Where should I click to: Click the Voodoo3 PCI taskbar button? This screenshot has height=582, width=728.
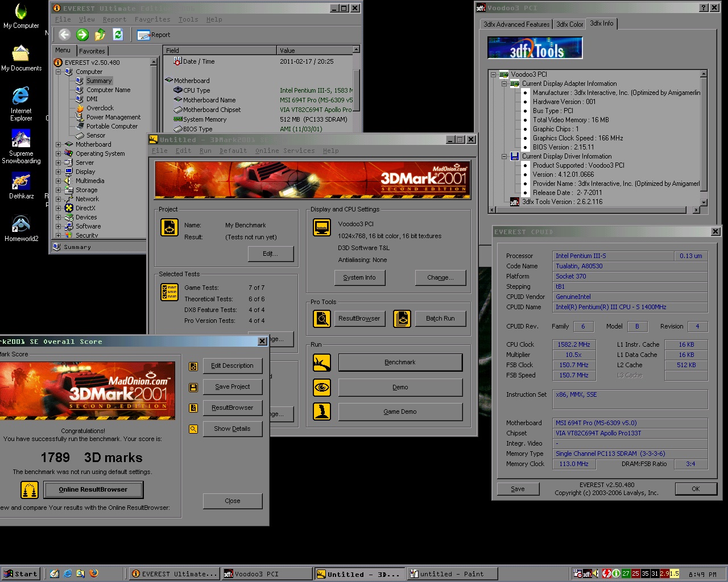click(266, 573)
